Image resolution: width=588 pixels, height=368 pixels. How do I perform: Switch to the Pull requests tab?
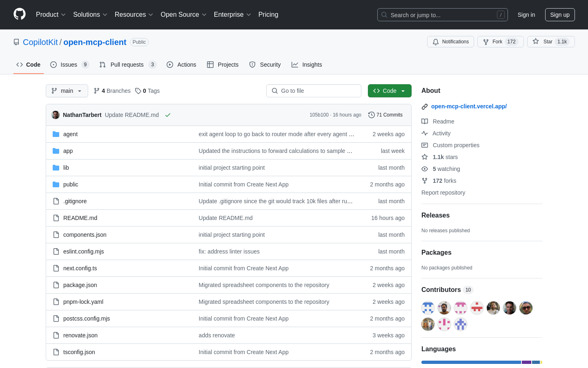click(128, 65)
